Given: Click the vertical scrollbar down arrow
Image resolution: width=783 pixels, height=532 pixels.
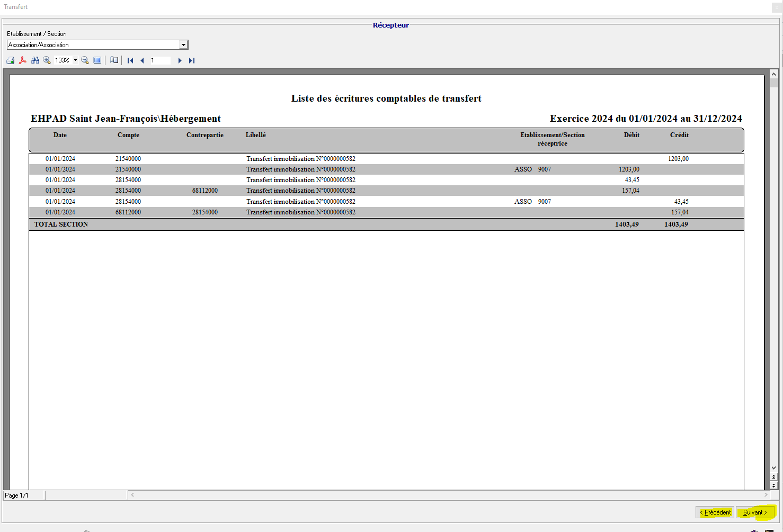Looking at the screenshot, I should (x=773, y=468).
